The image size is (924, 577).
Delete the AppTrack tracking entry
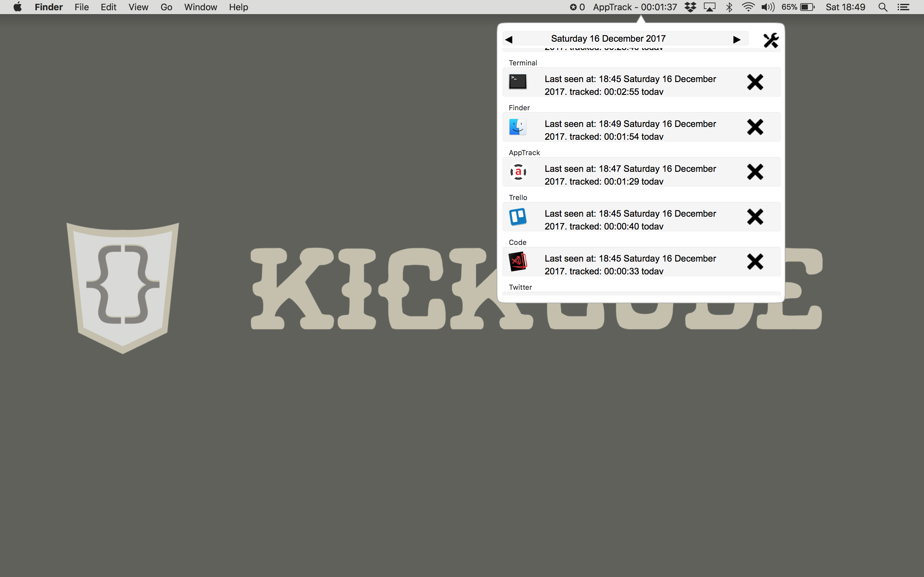tap(755, 172)
